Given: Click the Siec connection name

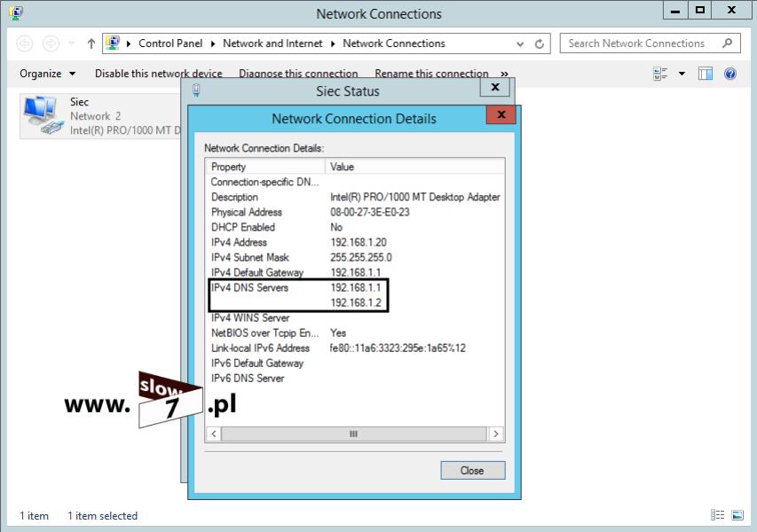Looking at the screenshot, I should [79, 102].
